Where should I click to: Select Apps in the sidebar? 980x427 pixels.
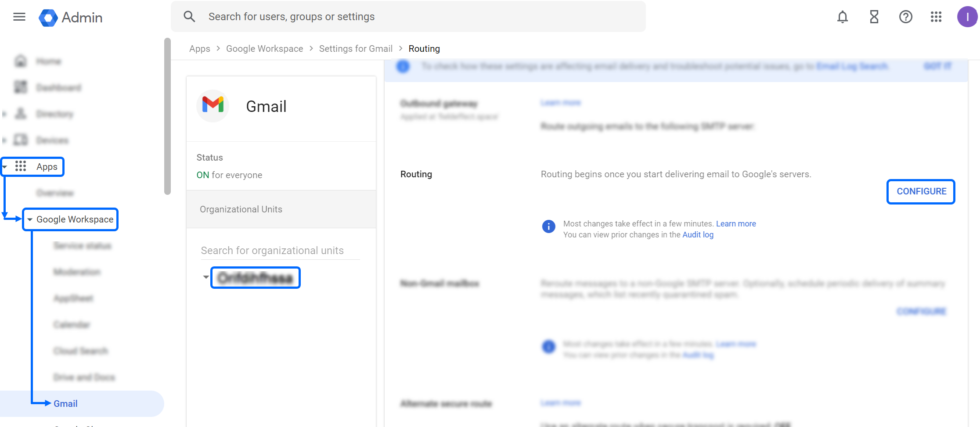pos(47,167)
